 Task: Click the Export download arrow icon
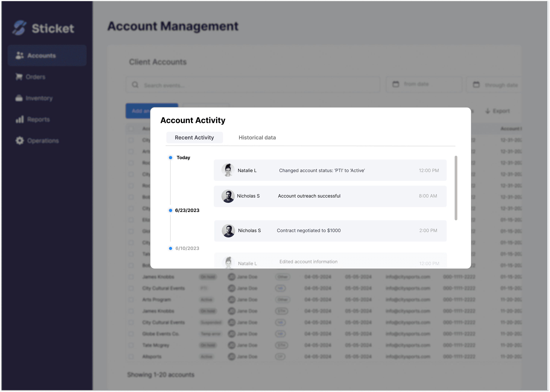(x=488, y=111)
